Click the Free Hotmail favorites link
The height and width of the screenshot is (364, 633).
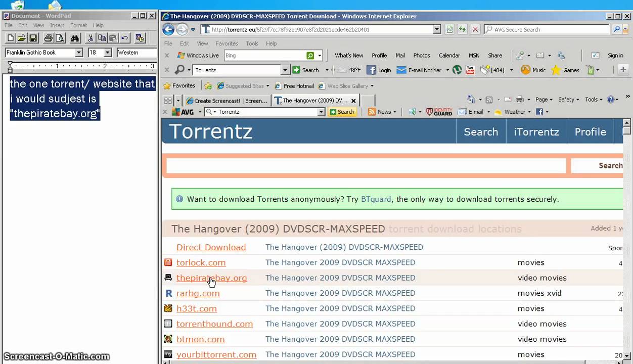click(x=294, y=86)
